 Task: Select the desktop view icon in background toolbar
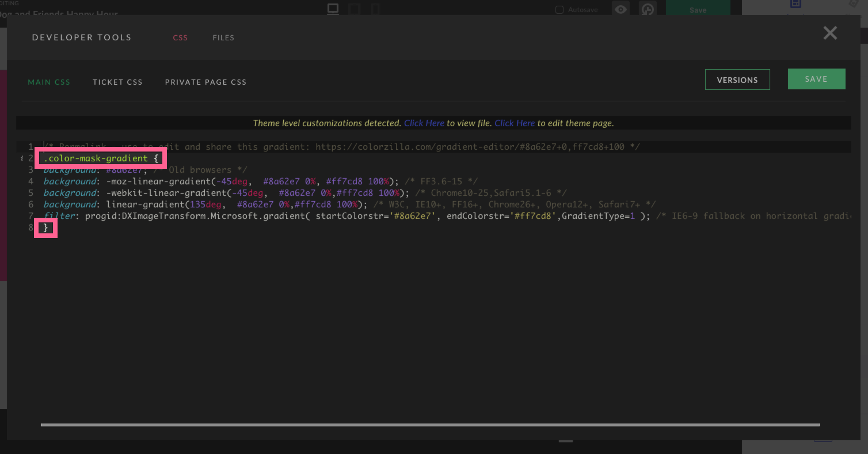tap(333, 9)
